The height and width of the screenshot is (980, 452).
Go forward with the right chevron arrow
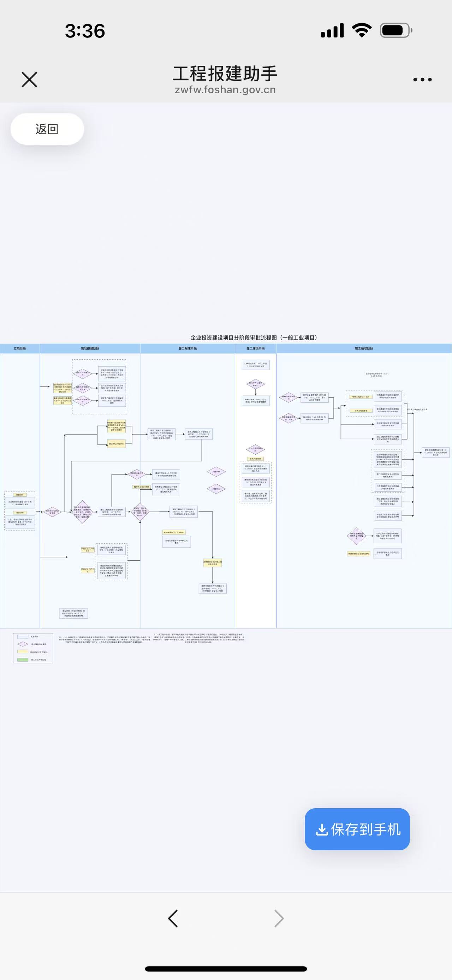tap(279, 919)
